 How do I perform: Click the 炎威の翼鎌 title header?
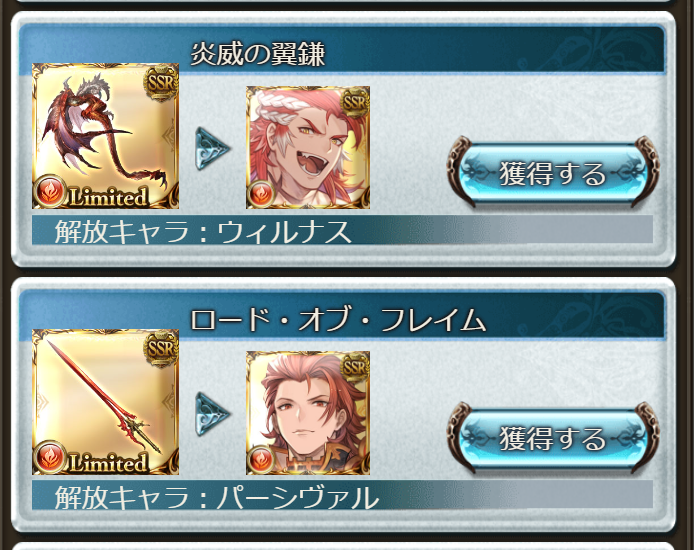pyautogui.click(x=258, y=54)
